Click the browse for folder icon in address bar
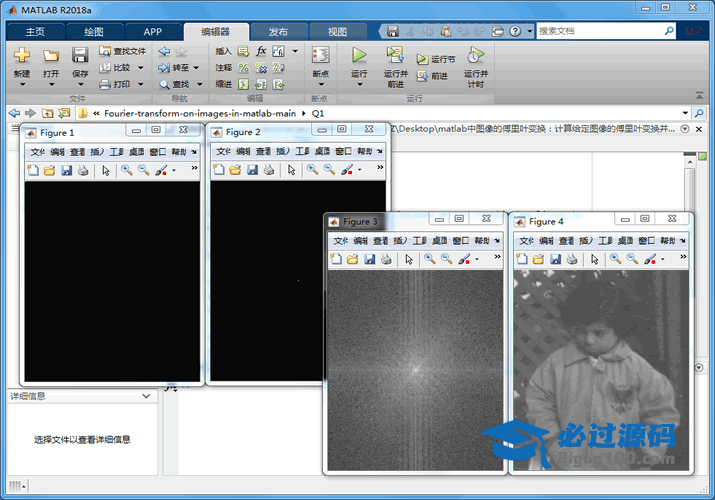Image resolution: width=715 pixels, height=500 pixels. [x=64, y=113]
